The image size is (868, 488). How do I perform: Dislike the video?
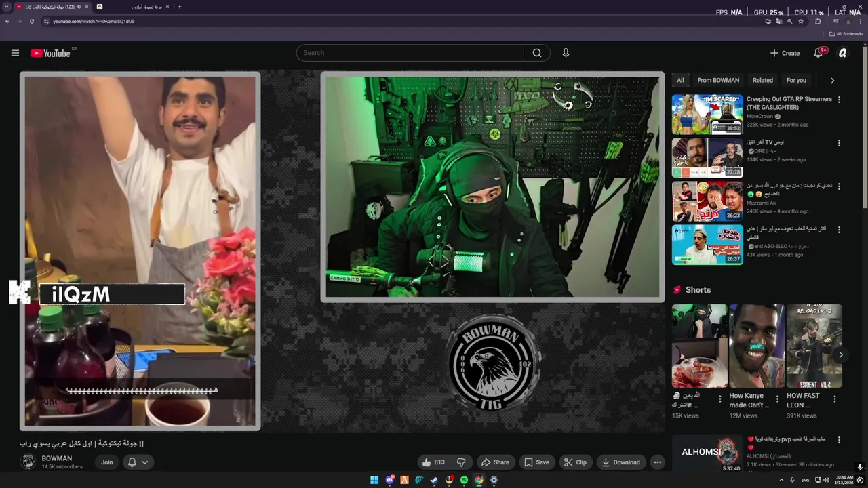pyautogui.click(x=461, y=462)
